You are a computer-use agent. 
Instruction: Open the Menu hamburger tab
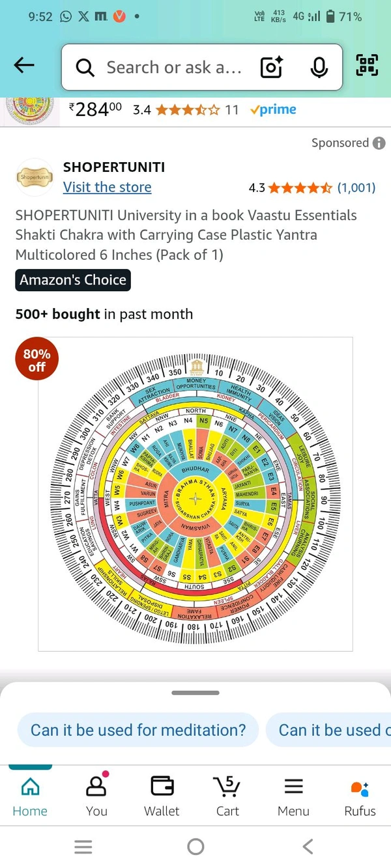293,796
